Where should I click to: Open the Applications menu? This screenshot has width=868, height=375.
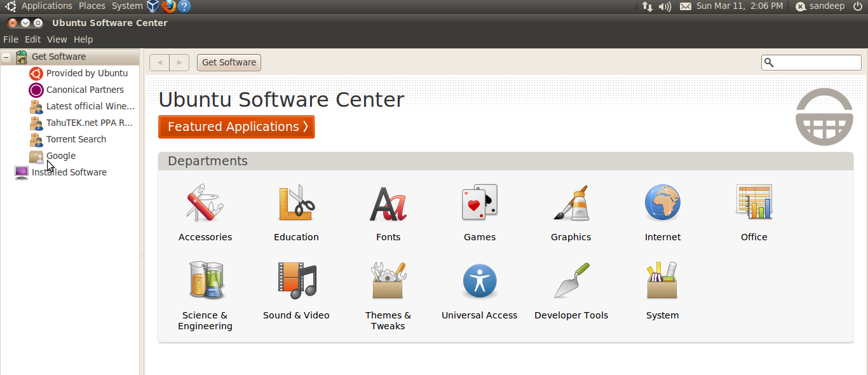coord(47,6)
